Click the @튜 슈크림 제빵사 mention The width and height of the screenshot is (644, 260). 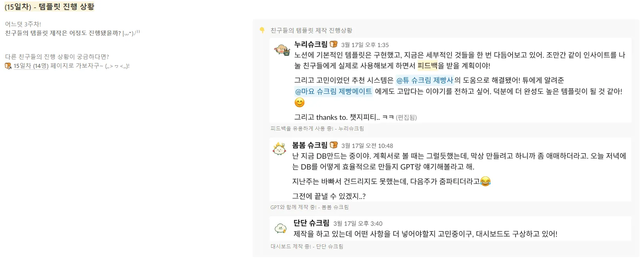425,80
